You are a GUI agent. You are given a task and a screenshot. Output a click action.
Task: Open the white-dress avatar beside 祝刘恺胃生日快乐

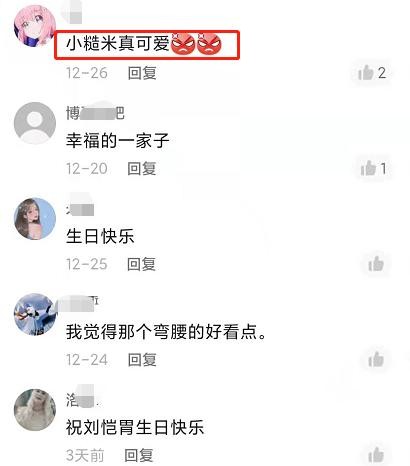[35, 410]
